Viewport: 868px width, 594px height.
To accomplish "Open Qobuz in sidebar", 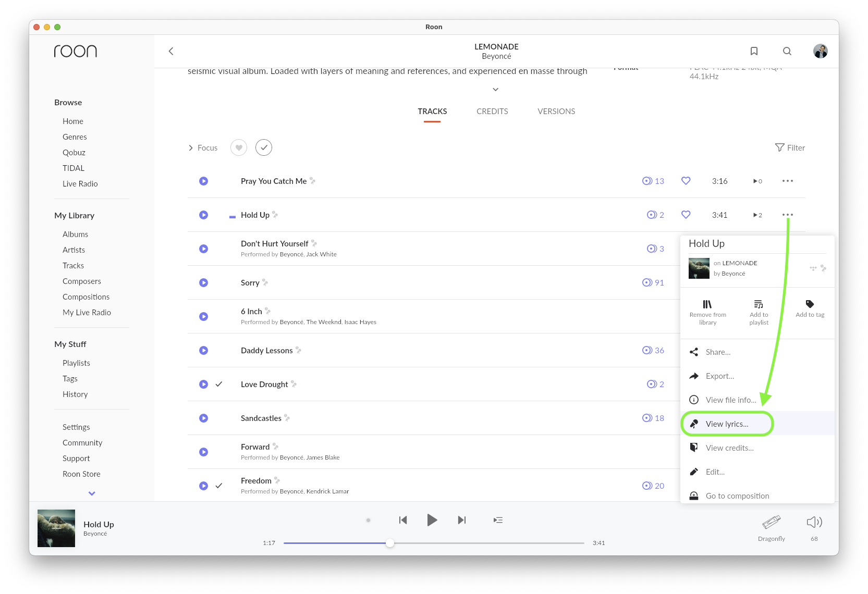I will 74,153.
